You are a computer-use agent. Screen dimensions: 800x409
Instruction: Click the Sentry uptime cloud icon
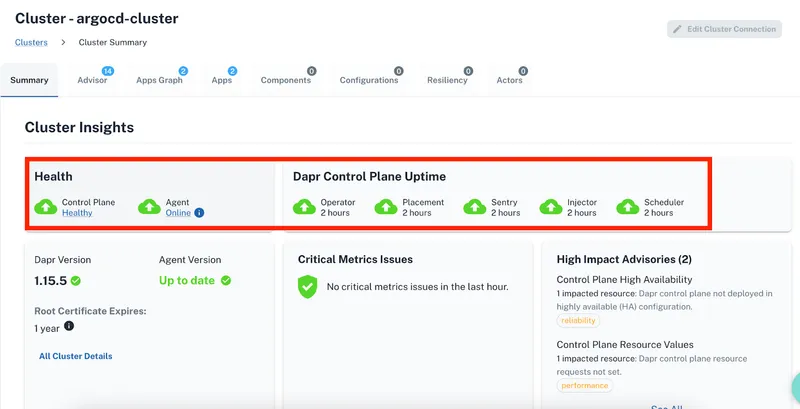pos(475,207)
